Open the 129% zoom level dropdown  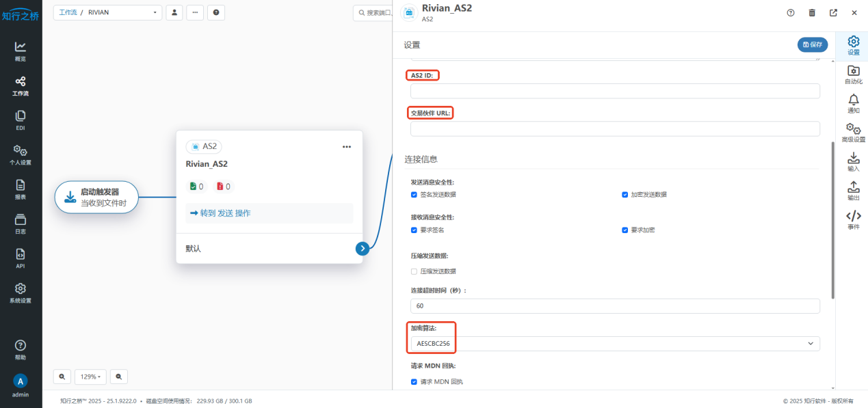(x=90, y=377)
